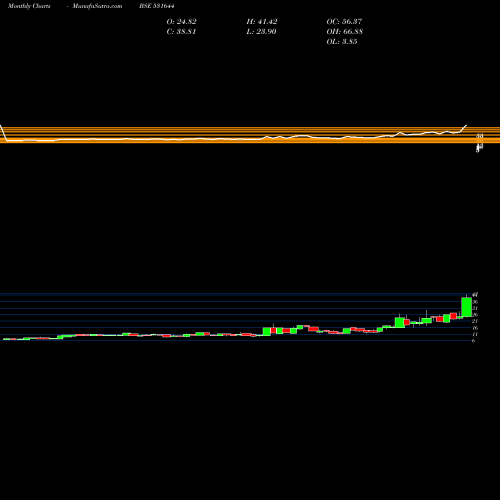The image size is (500, 500).
Task: Select the high value "H: 41.42"
Action: point(262,22)
